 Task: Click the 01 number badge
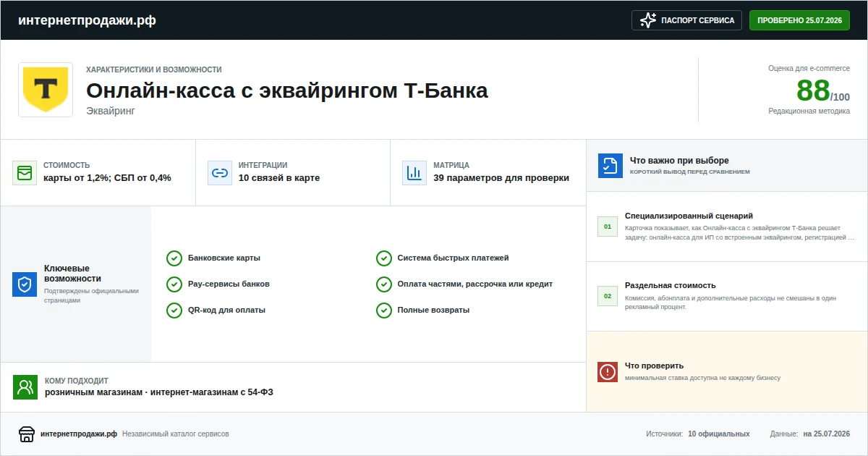point(608,227)
